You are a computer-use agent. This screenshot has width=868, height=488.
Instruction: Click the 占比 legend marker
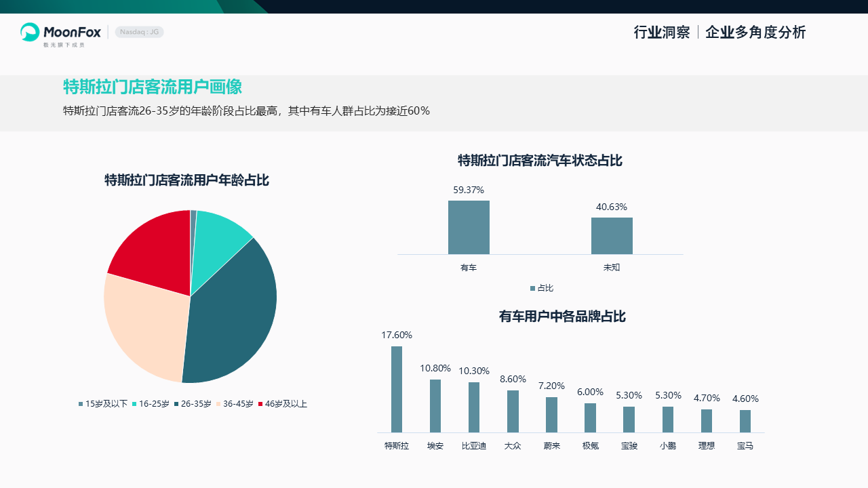[x=533, y=289]
